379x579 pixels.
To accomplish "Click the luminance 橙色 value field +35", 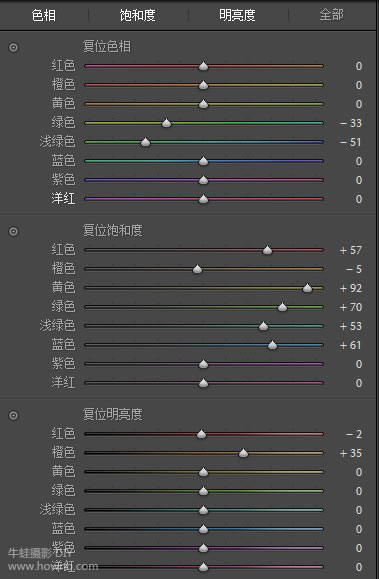I will tap(351, 453).
